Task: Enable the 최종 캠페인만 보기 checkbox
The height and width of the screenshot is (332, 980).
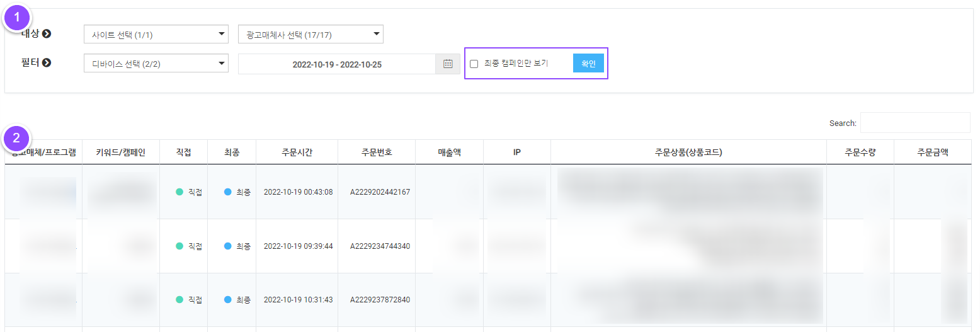Action: (474, 64)
